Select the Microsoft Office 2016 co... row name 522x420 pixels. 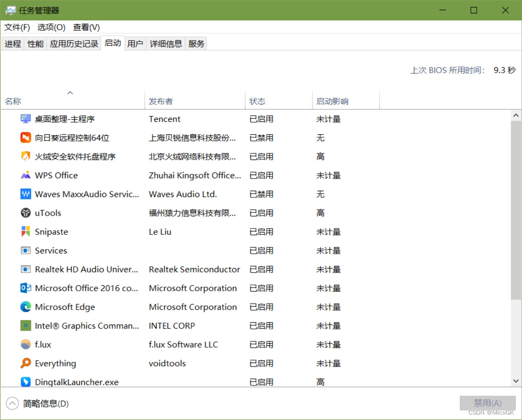click(86, 288)
